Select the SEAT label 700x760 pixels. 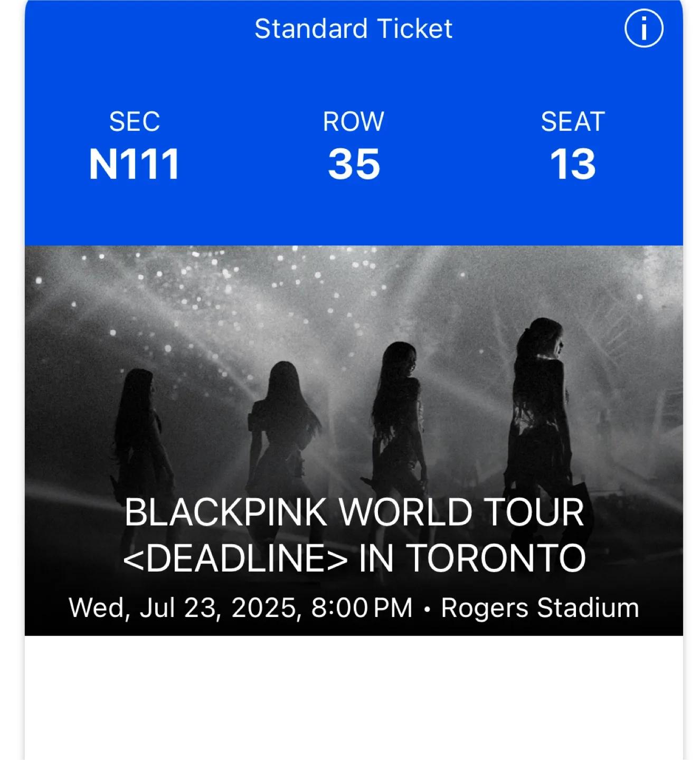coord(573,122)
